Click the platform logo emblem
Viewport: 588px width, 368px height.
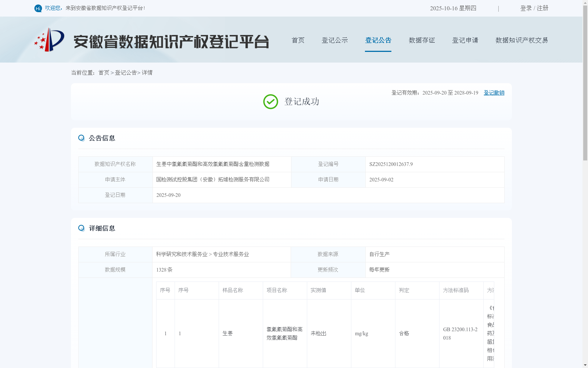point(49,40)
